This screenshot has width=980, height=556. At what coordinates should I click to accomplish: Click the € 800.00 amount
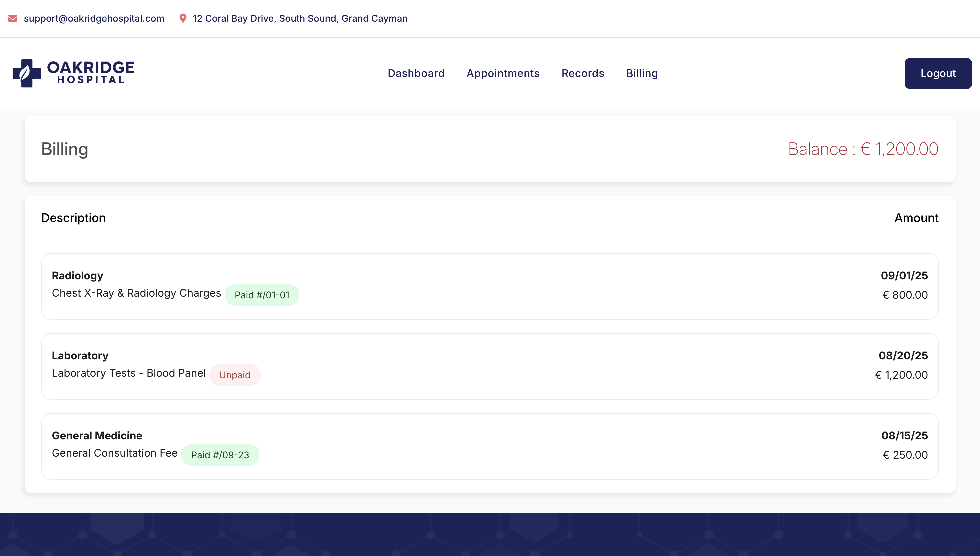[905, 295]
